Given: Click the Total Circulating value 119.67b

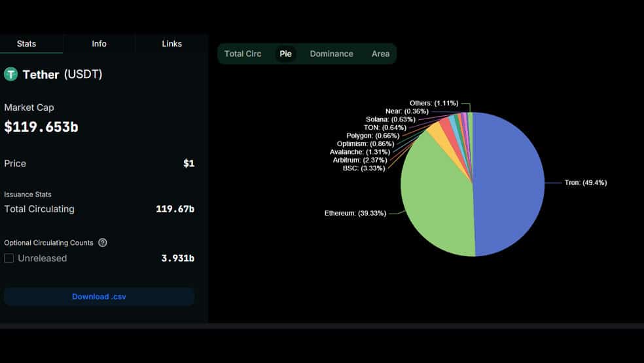Looking at the screenshot, I should click(x=175, y=209).
